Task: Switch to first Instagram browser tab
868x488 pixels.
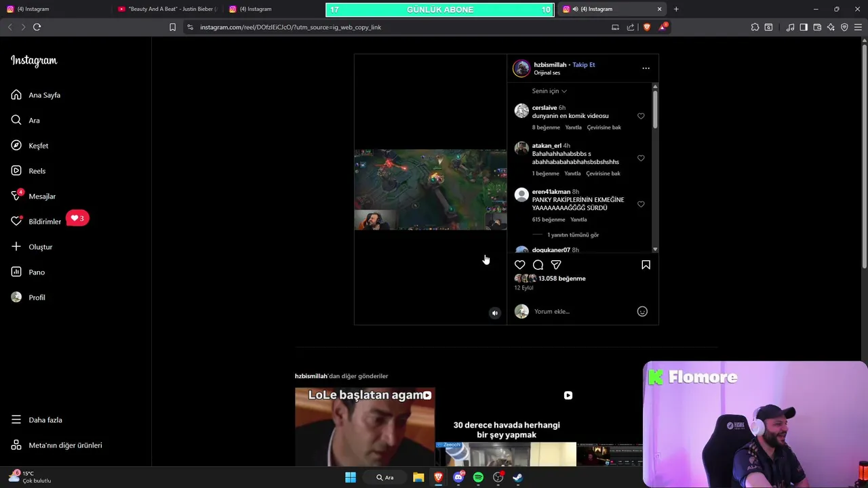Action: pyautogui.click(x=57, y=9)
